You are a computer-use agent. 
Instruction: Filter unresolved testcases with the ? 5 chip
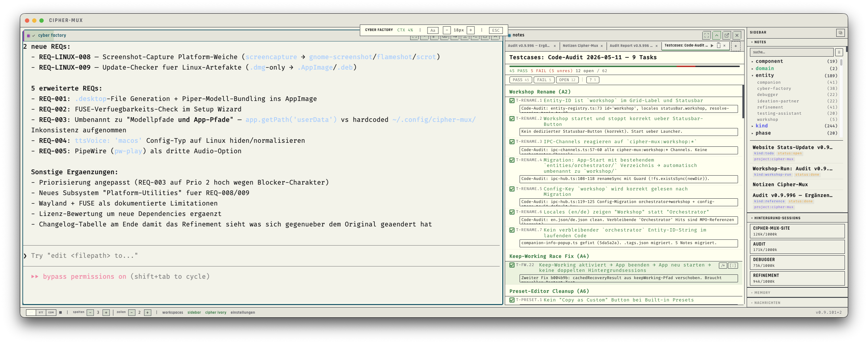coord(593,80)
